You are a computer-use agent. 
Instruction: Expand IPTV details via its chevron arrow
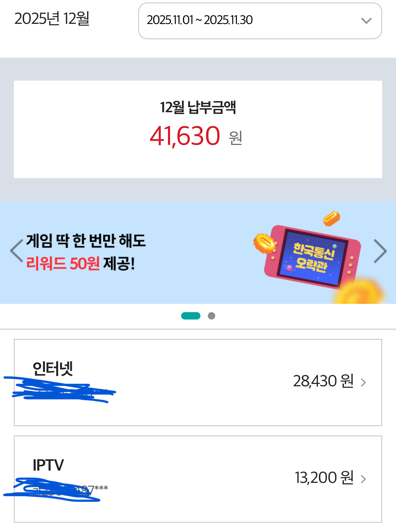pyautogui.click(x=363, y=479)
